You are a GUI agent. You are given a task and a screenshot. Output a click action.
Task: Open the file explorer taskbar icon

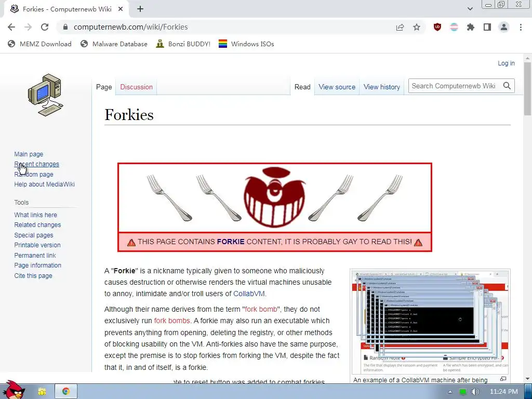tap(42, 392)
